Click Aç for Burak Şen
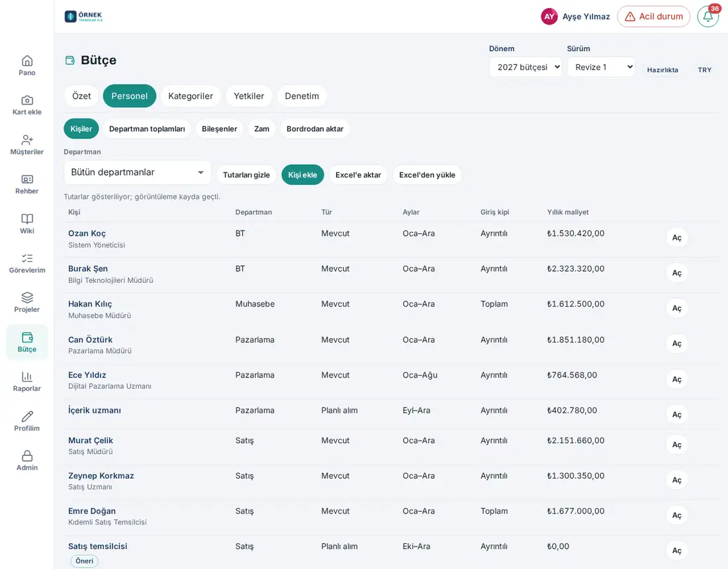The height and width of the screenshot is (569, 728). tap(677, 273)
